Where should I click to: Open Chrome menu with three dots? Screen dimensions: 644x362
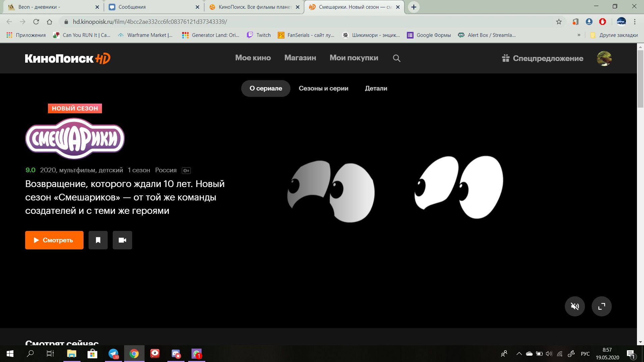coord(635,22)
